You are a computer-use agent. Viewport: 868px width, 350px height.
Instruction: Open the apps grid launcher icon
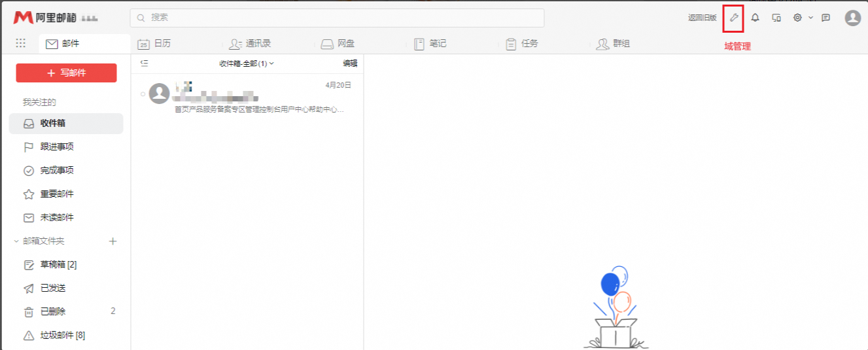click(20, 43)
